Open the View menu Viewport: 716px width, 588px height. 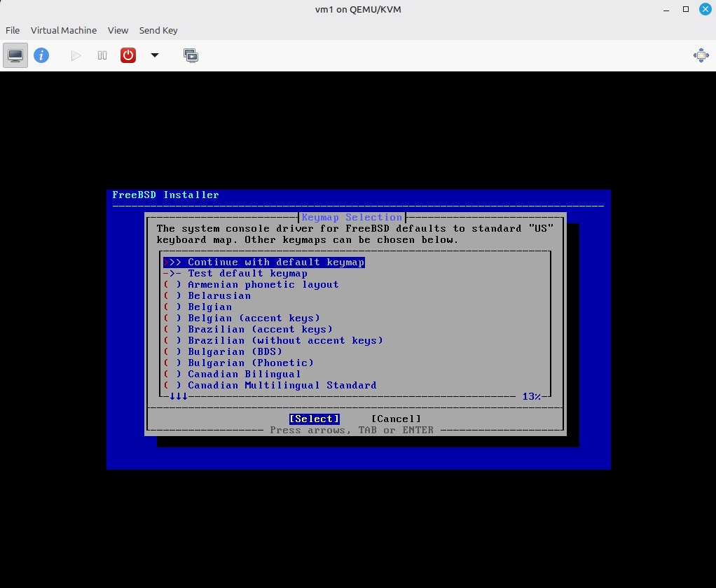click(x=118, y=30)
